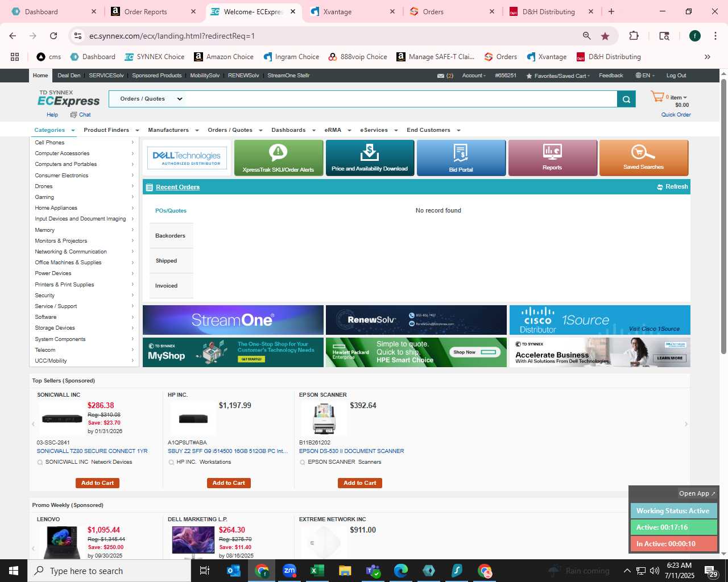Screen dimensions: 728x582
Task: Click the Refresh icon in Recent Orders
Action: click(x=660, y=187)
